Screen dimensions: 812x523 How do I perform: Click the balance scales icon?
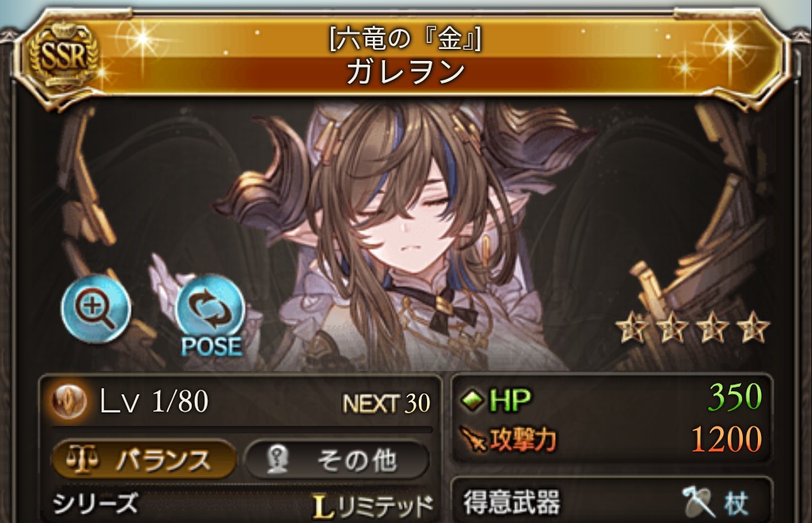tap(83, 459)
